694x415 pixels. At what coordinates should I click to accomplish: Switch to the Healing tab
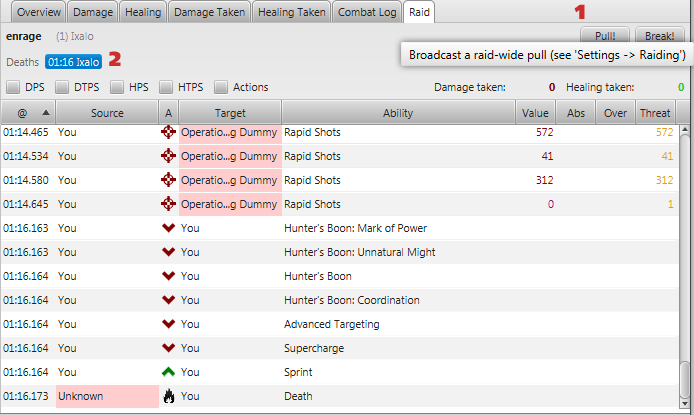click(x=143, y=12)
